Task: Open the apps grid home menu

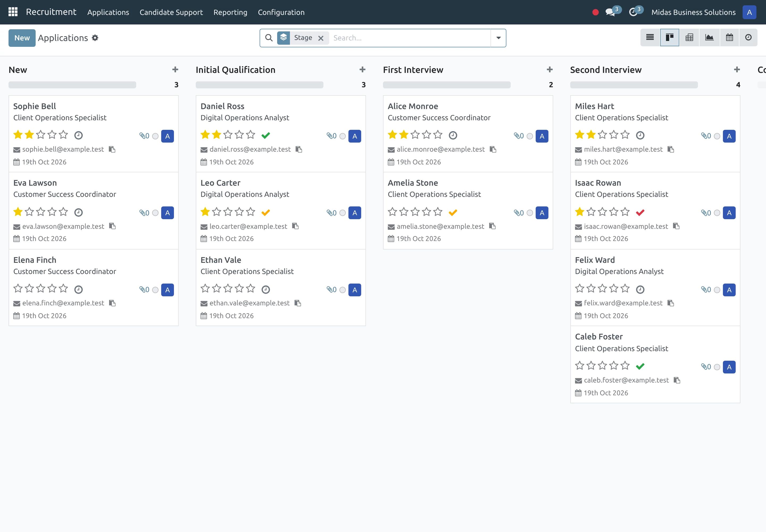Action: pos(13,12)
